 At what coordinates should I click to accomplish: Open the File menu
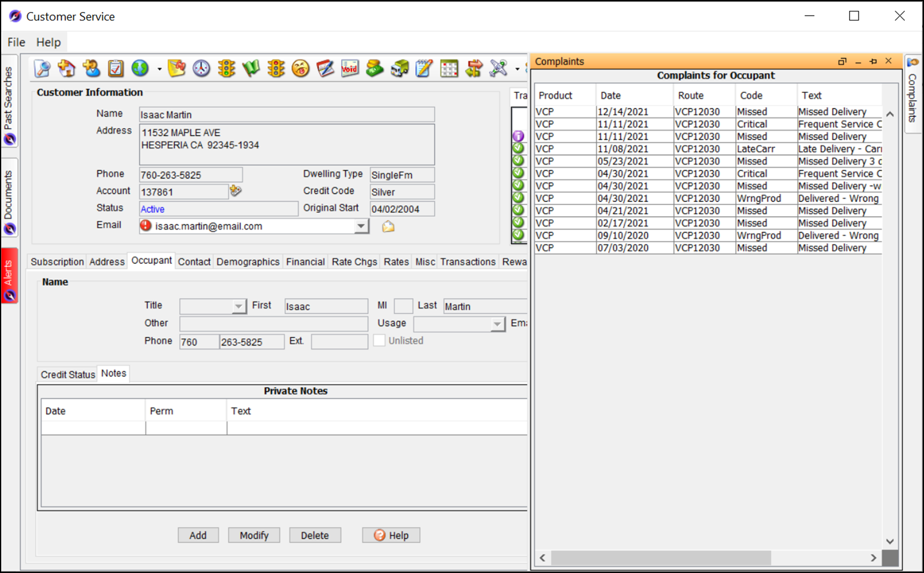[16, 43]
